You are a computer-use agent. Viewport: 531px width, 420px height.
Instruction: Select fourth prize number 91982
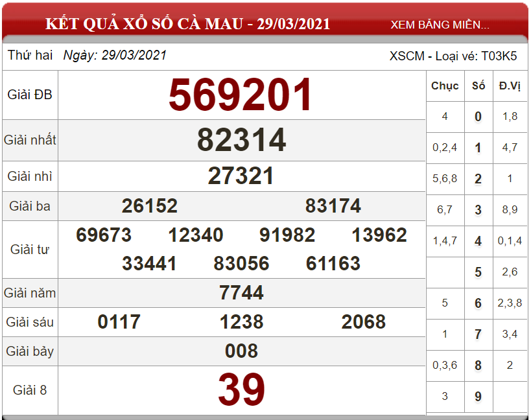click(287, 235)
